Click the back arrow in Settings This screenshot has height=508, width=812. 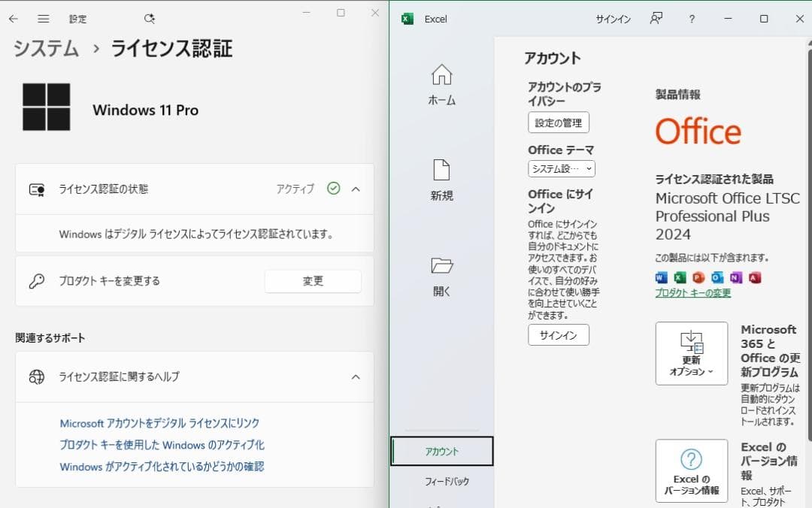(14, 19)
